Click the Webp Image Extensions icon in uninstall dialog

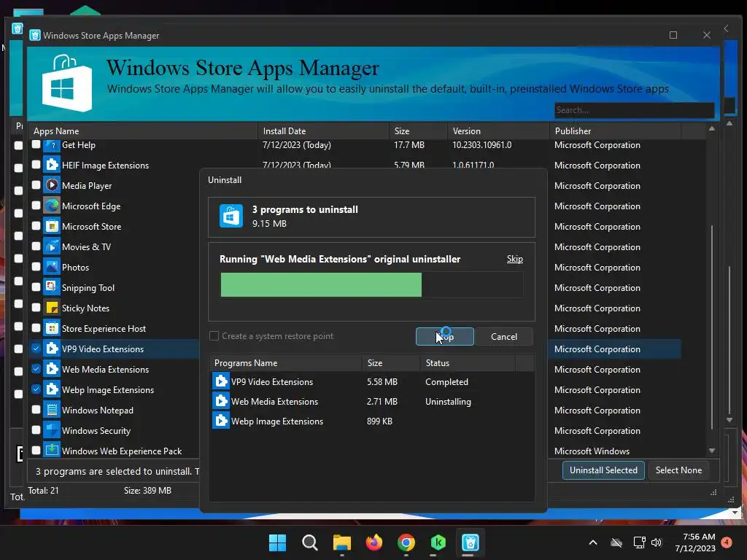point(220,421)
